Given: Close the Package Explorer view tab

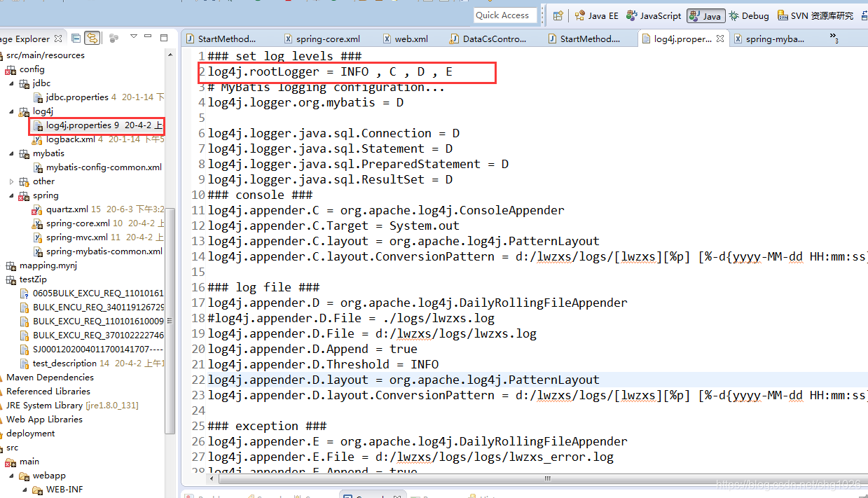Looking at the screenshot, I should tap(59, 39).
